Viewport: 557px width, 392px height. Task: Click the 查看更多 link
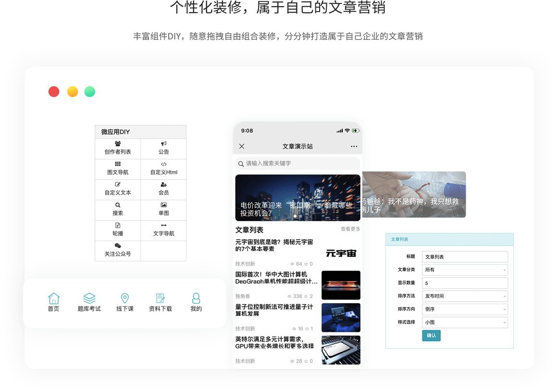click(350, 229)
